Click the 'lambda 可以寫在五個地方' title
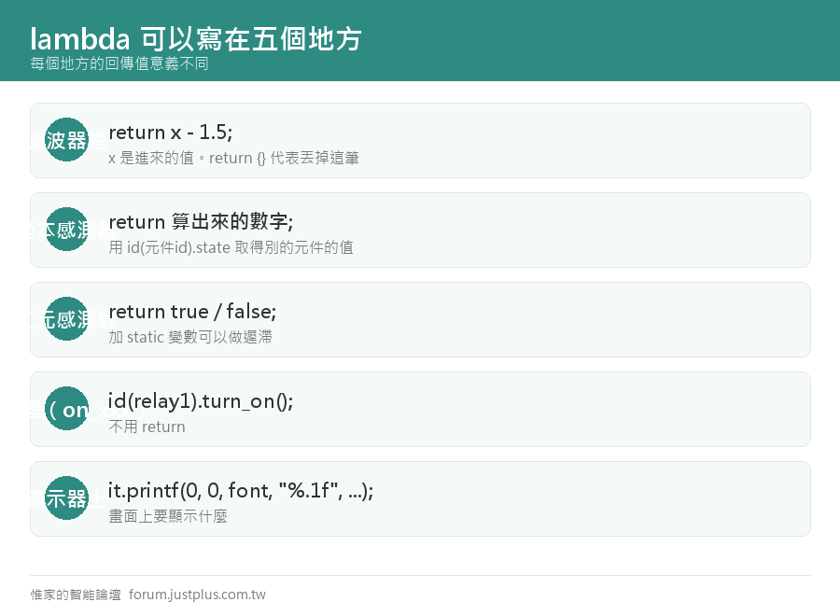The image size is (840, 616). [x=196, y=39]
